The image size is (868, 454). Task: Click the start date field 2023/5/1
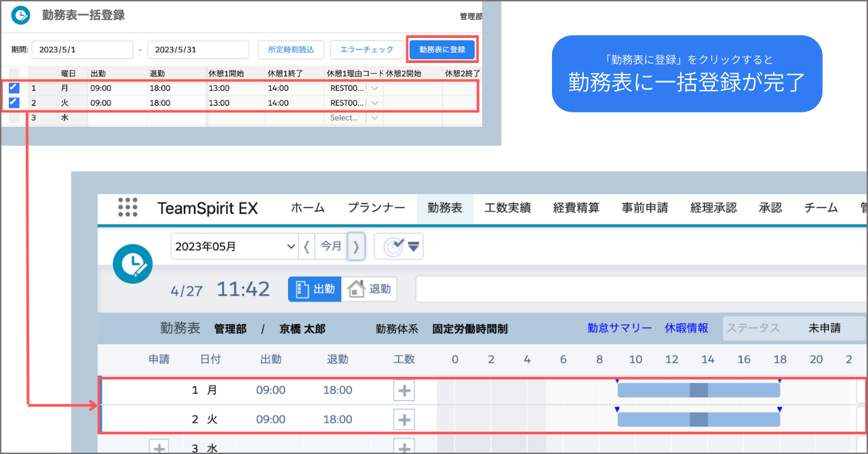coord(82,50)
